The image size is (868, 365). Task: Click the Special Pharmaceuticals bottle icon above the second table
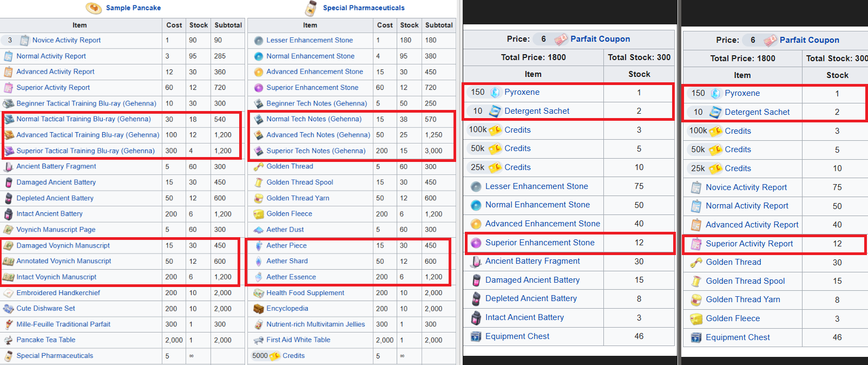pyautogui.click(x=311, y=8)
